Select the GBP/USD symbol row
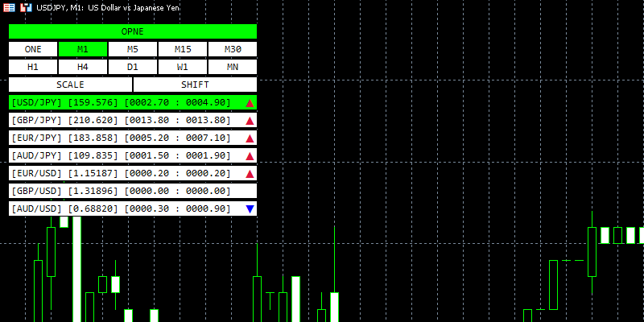 [121, 192]
